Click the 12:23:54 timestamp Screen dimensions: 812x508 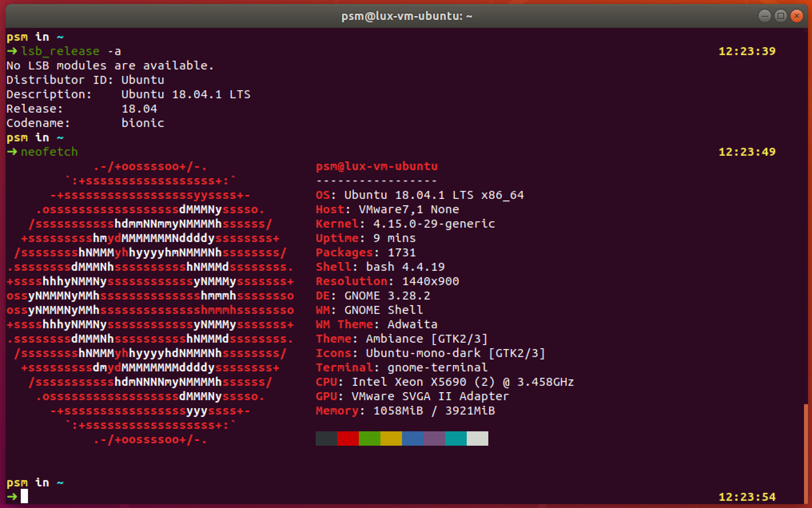[747, 497]
